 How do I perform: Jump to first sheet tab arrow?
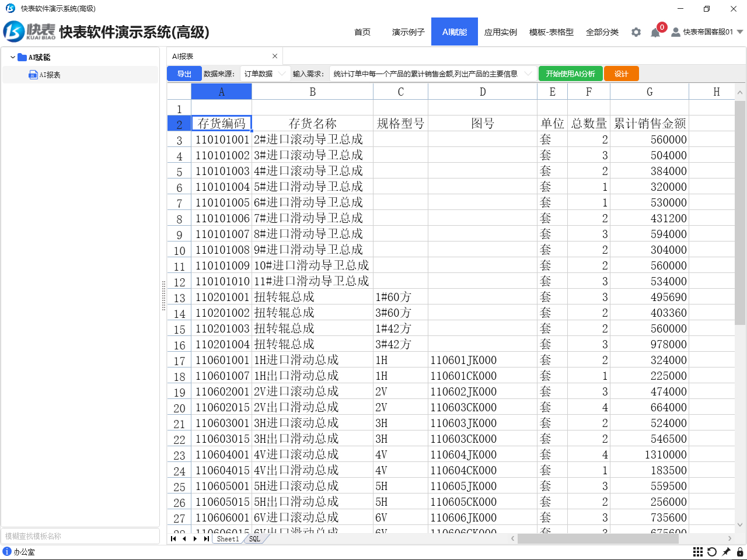173,538
